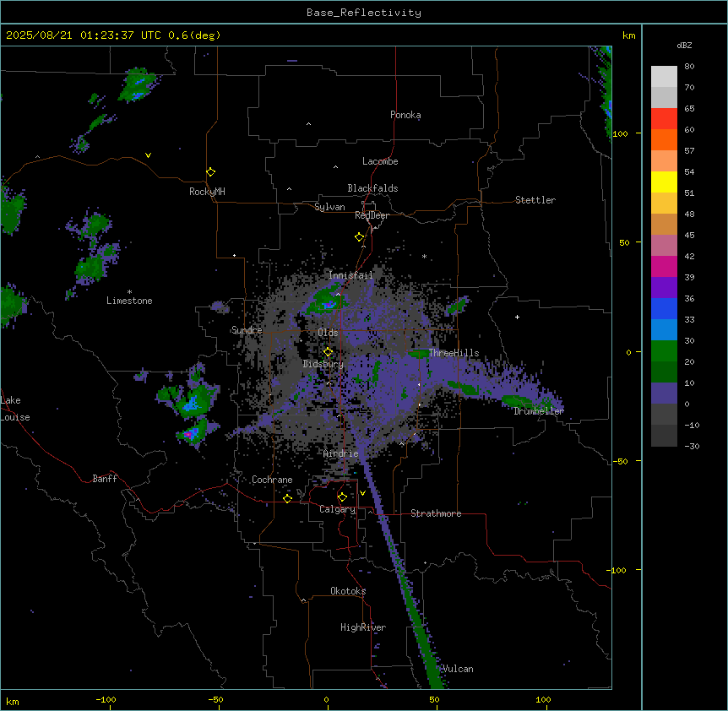This screenshot has width=728, height=711.
Task: Click the Drumheller town label
Action: pos(539,411)
